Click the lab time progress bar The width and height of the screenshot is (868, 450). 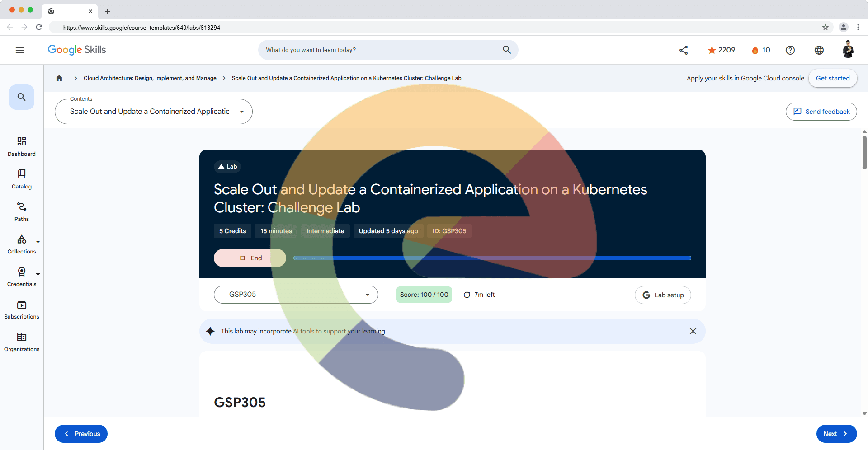click(492, 258)
